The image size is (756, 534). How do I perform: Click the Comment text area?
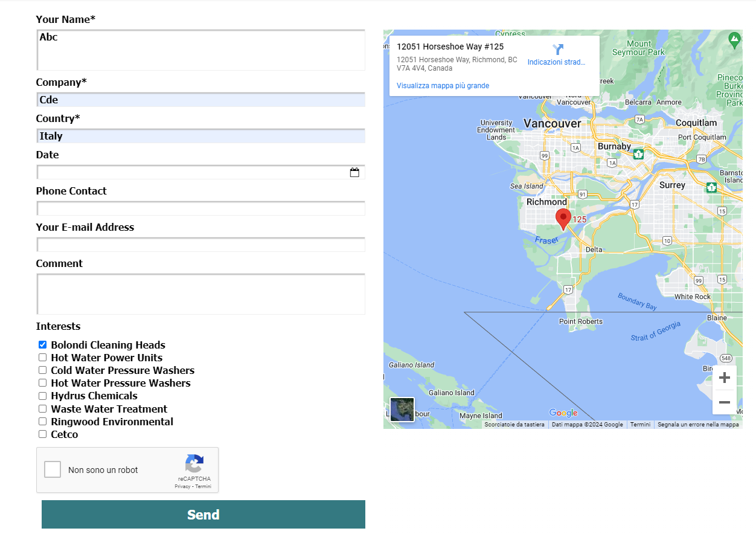coord(201,294)
